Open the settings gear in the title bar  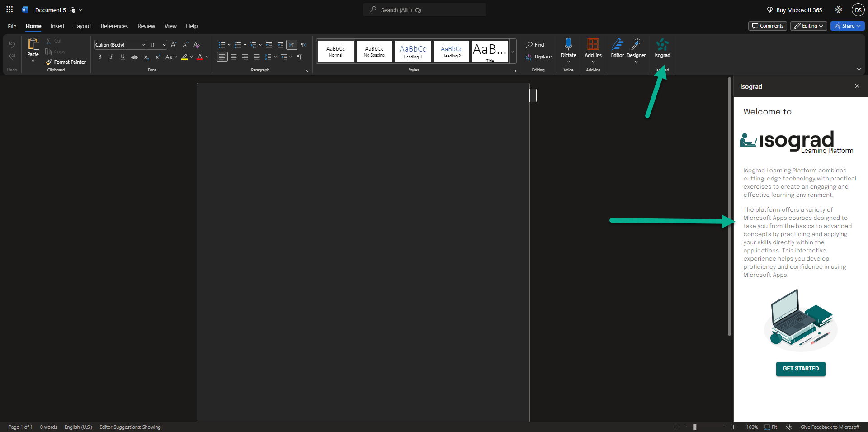[x=839, y=9]
